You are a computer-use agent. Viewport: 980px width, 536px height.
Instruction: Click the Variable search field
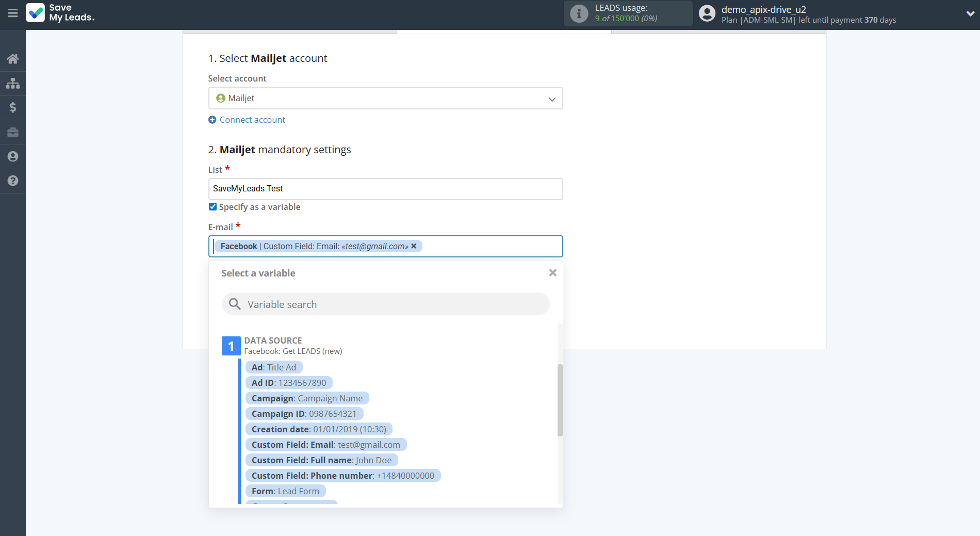click(385, 304)
